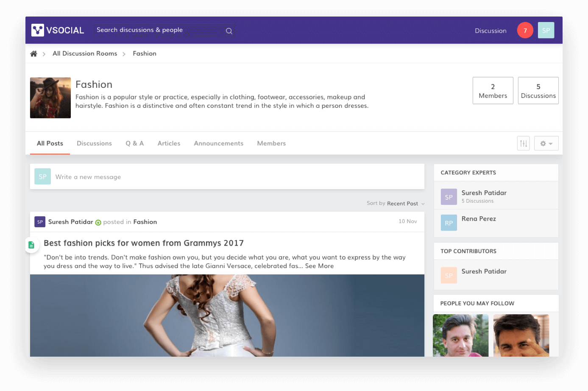Click the Fashion room title heading
588x391 pixels.
coord(94,84)
